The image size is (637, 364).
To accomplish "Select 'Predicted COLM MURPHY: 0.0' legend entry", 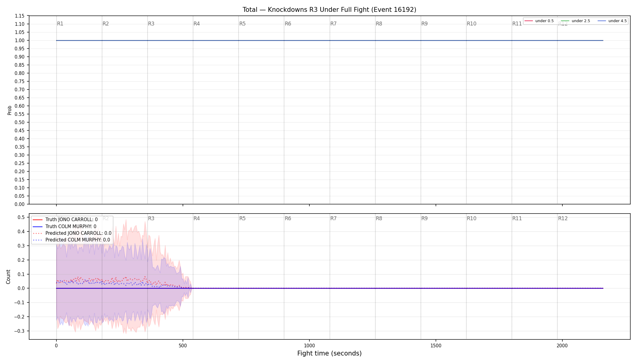I will (x=71, y=240).
